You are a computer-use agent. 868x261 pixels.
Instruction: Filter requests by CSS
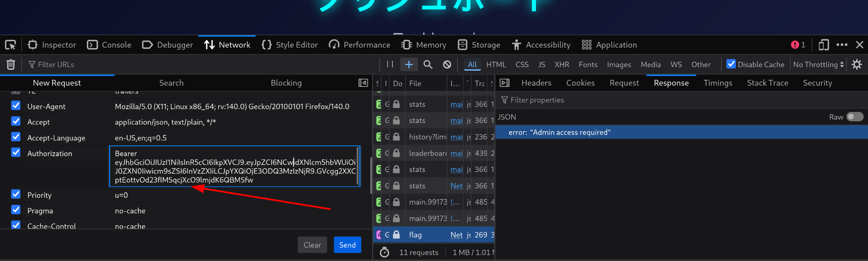pyautogui.click(x=522, y=64)
